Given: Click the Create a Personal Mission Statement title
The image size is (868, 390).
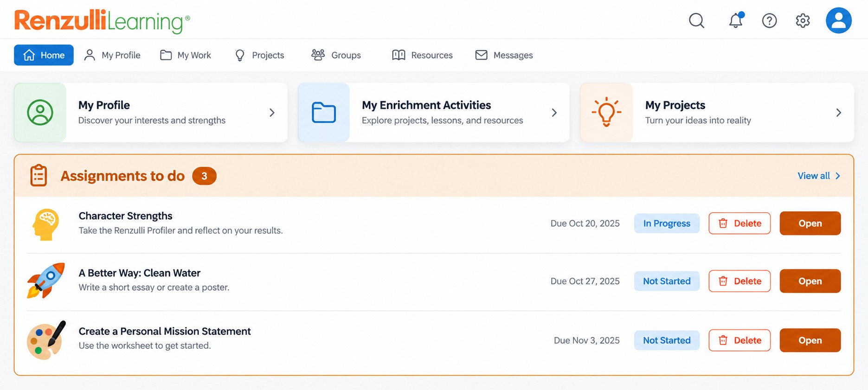Looking at the screenshot, I should pyautogui.click(x=165, y=331).
